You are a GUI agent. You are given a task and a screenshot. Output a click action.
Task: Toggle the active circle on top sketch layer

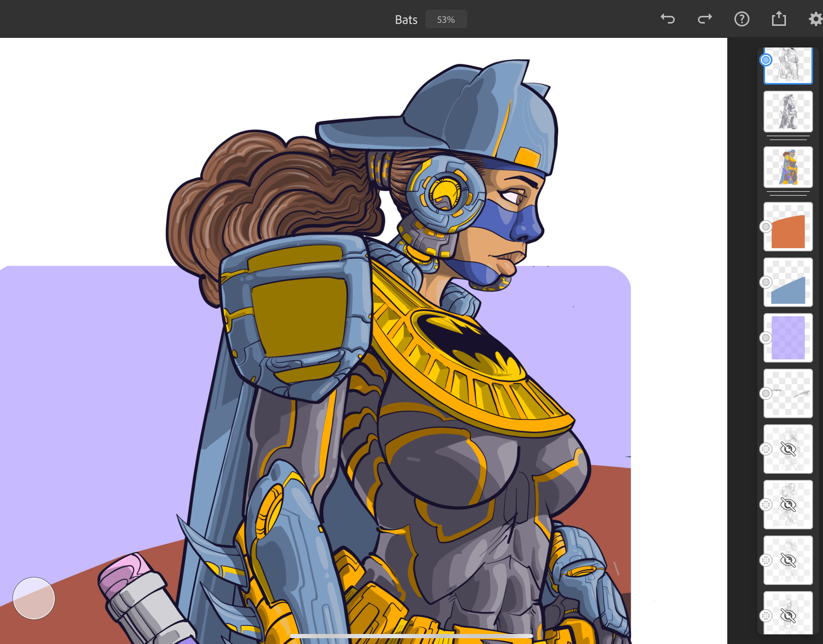766,60
